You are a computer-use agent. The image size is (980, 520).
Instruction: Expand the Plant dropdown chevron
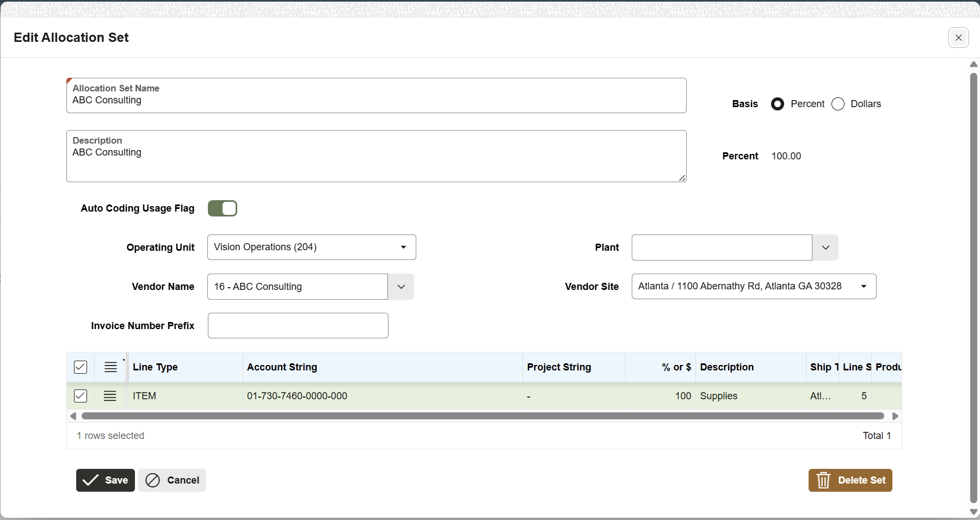pyautogui.click(x=825, y=247)
